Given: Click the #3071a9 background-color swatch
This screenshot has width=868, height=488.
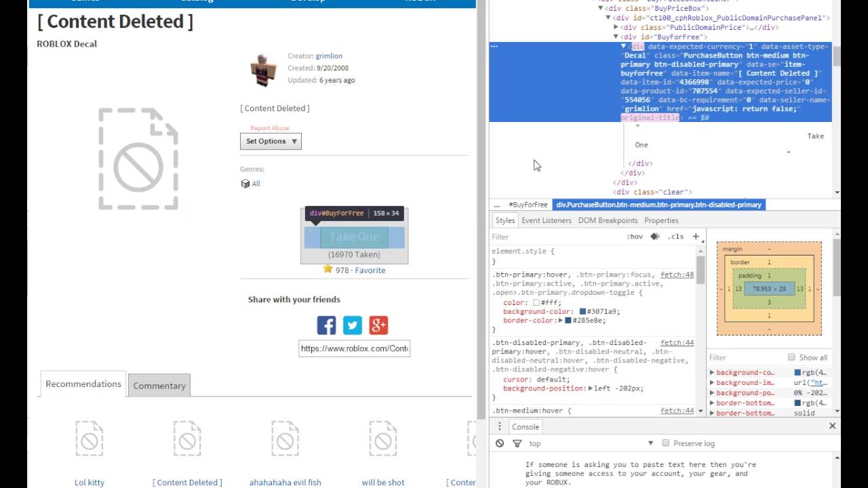Looking at the screenshot, I should pyautogui.click(x=583, y=312).
